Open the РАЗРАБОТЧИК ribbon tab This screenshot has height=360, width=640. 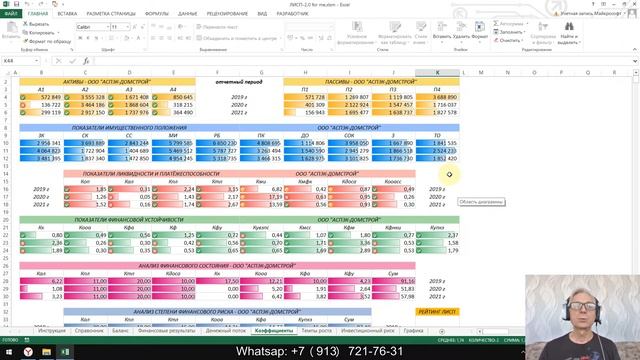[x=293, y=14]
